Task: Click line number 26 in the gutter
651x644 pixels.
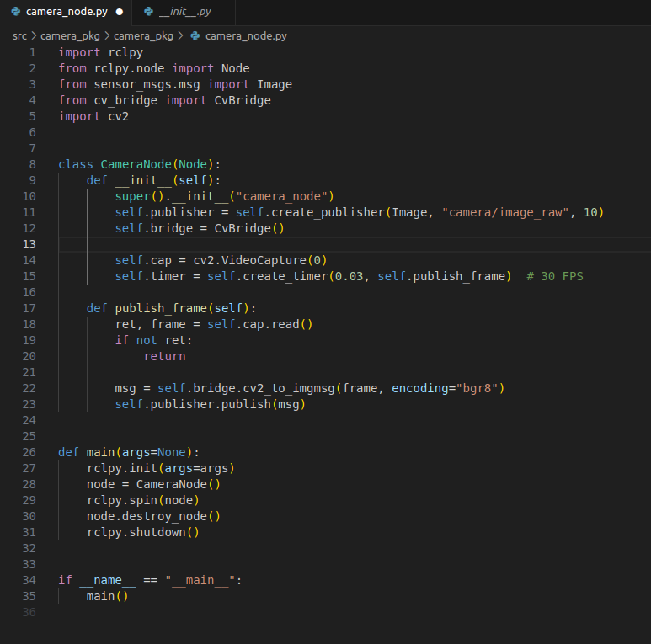Action: point(29,452)
